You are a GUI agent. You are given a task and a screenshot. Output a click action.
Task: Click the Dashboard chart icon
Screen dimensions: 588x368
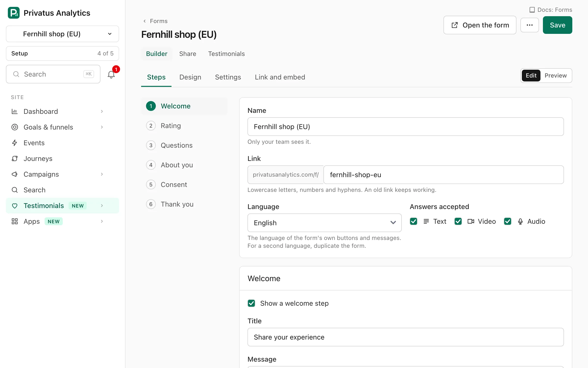(15, 111)
